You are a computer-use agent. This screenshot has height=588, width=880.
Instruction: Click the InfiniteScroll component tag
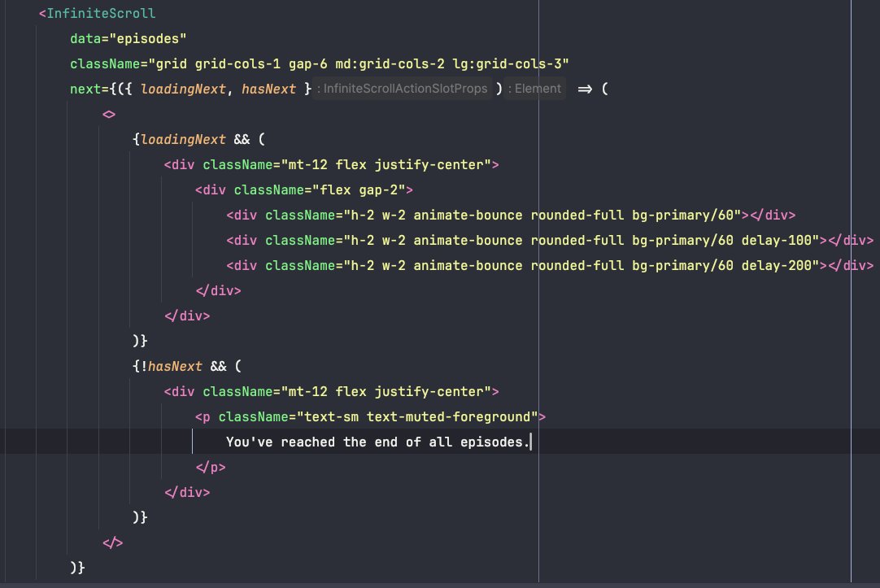(97, 13)
